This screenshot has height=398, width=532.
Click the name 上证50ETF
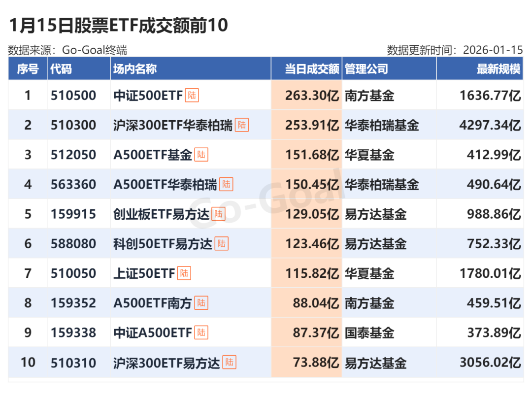tap(144, 273)
